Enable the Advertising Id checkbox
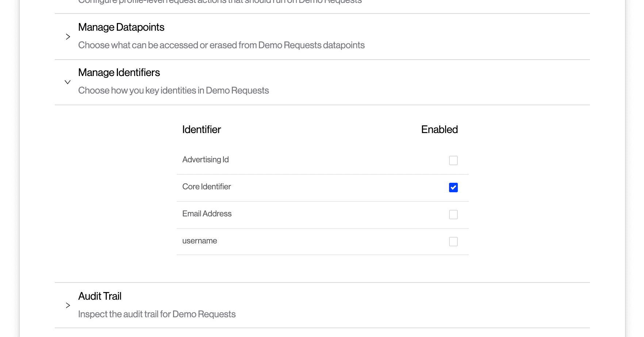 point(453,160)
